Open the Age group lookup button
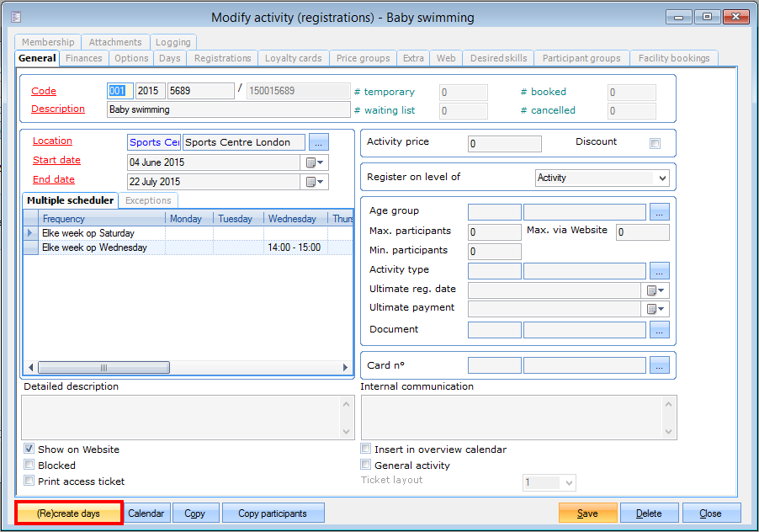759x532 pixels. [x=660, y=212]
